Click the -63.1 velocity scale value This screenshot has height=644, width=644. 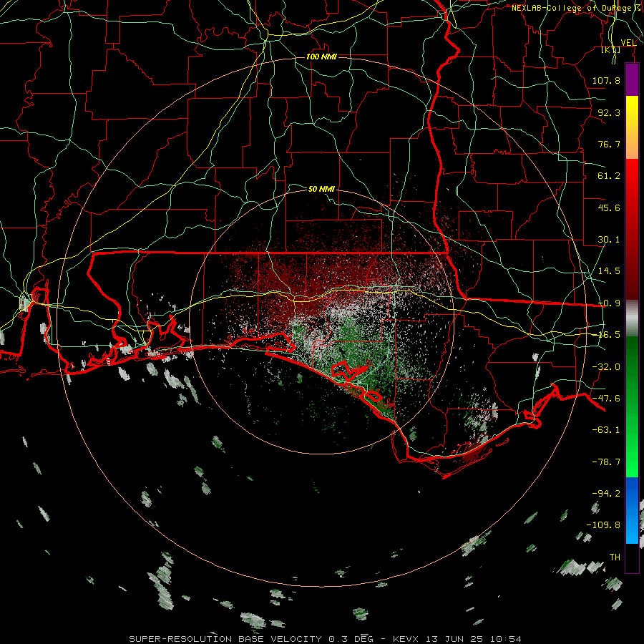point(606,430)
